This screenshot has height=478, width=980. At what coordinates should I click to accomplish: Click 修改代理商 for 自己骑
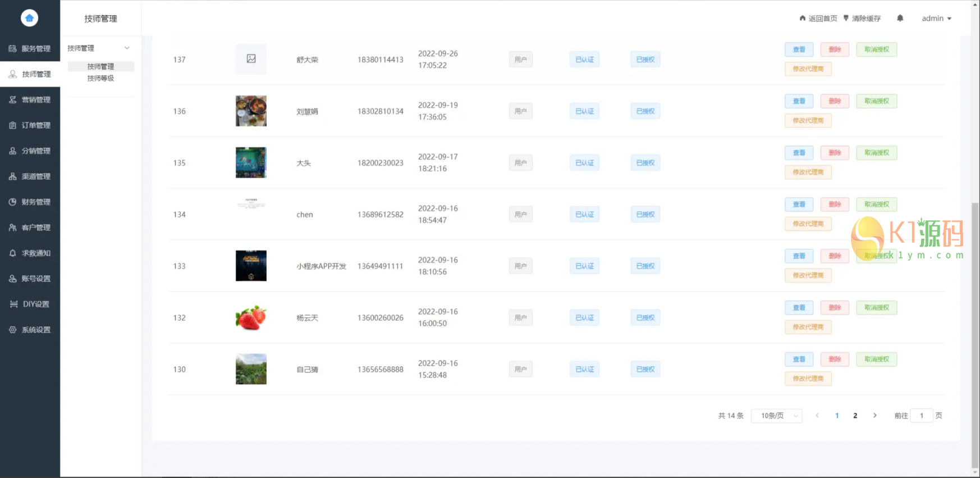808,379
